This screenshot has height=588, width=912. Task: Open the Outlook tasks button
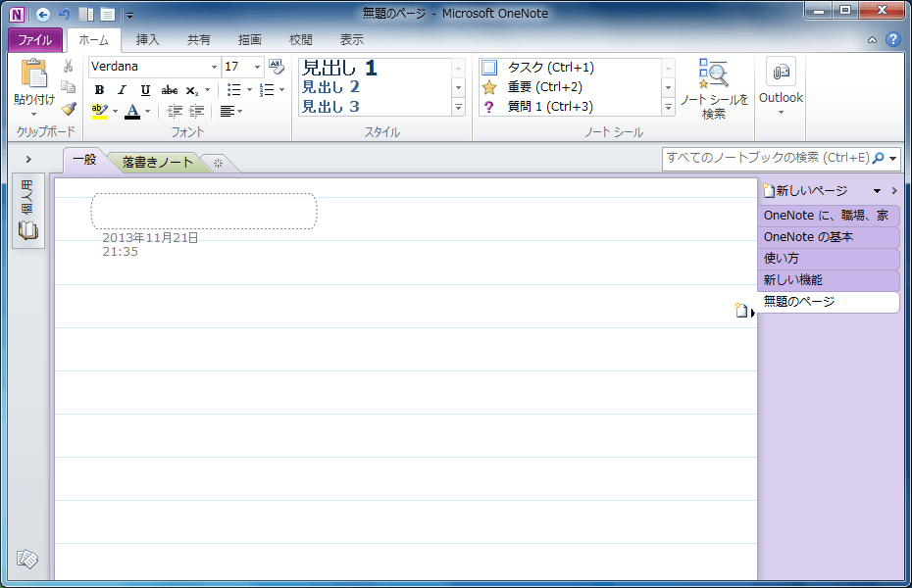click(x=781, y=86)
